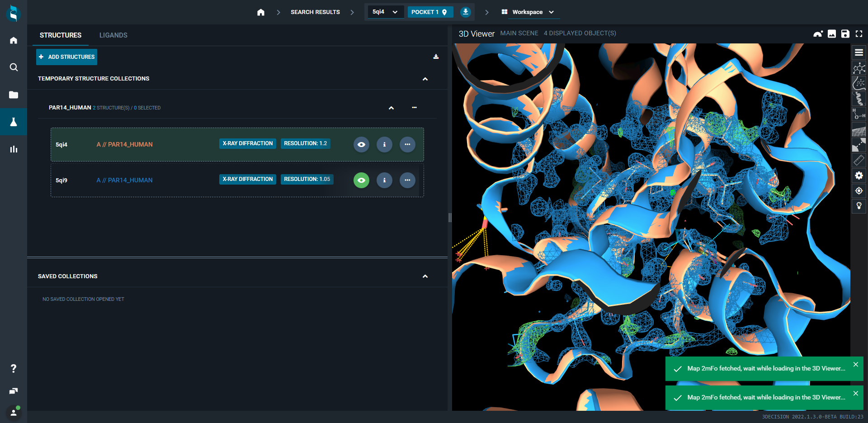
Task: Click X-Ray Diffraction badge of 5qi9
Action: tap(248, 179)
